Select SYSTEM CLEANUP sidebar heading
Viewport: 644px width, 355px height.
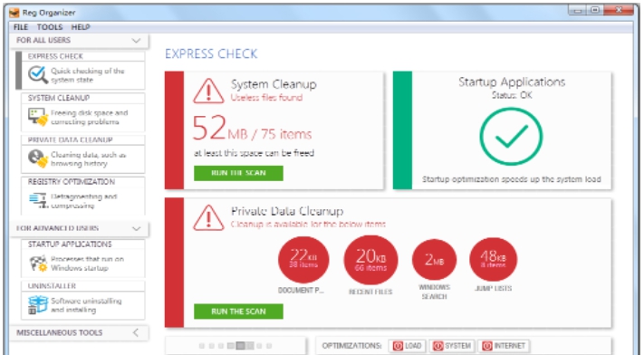coord(59,98)
